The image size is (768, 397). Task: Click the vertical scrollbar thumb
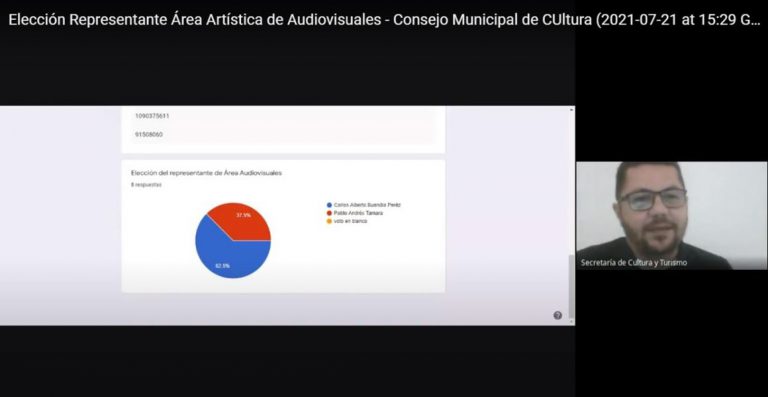(x=571, y=287)
